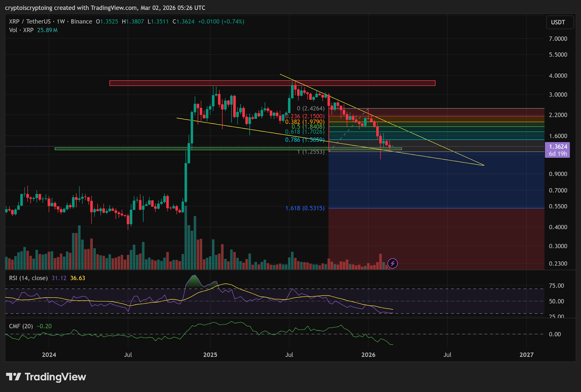Select the red resistance zone rectangle
581x392 pixels.
(272, 83)
